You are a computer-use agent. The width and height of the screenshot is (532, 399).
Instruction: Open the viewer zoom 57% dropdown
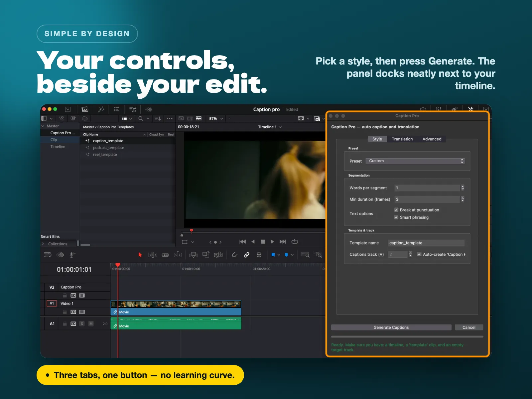(216, 118)
